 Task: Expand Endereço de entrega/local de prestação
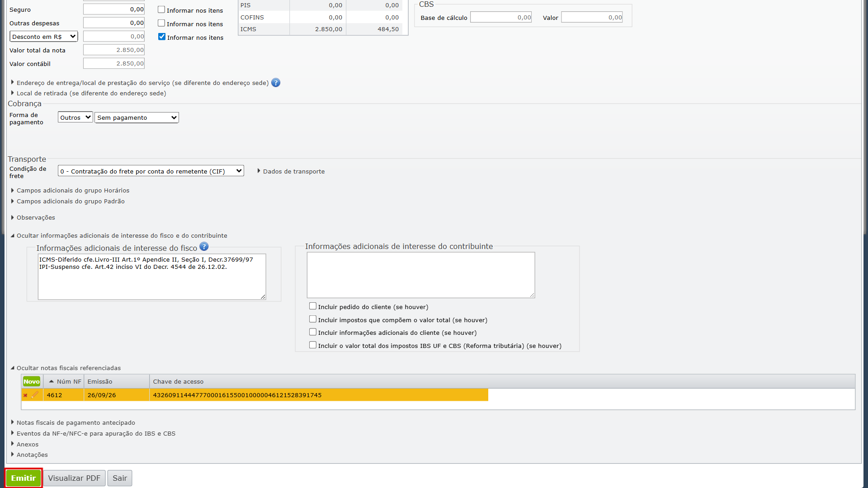pyautogui.click(x=140, y=83)
